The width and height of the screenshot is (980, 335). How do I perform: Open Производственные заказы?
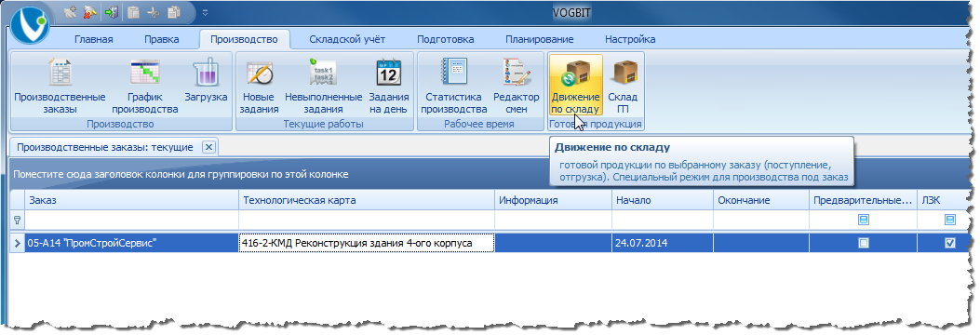60,86
